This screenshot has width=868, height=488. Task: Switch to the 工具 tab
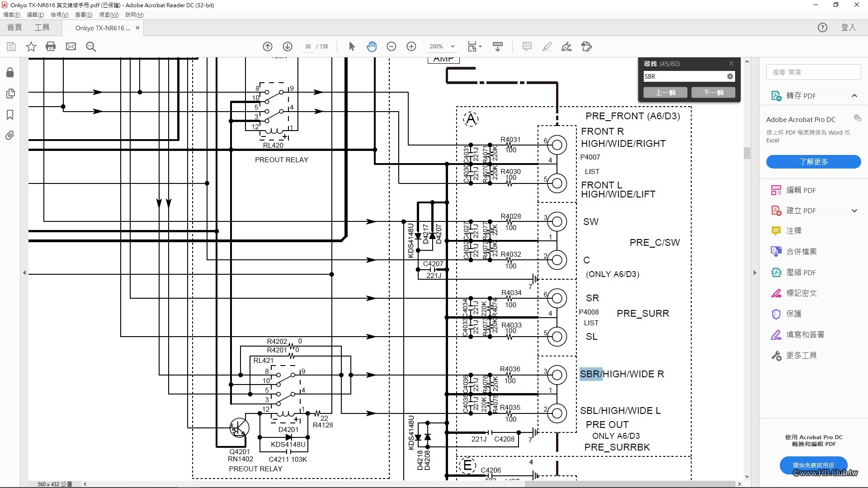click(42, 28)
